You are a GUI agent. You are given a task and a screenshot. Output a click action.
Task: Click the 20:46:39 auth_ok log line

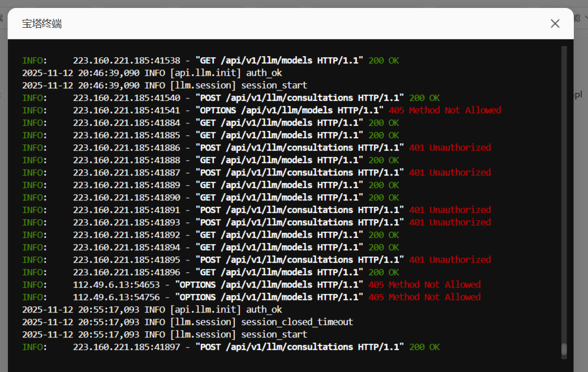[x=152, y=72]
